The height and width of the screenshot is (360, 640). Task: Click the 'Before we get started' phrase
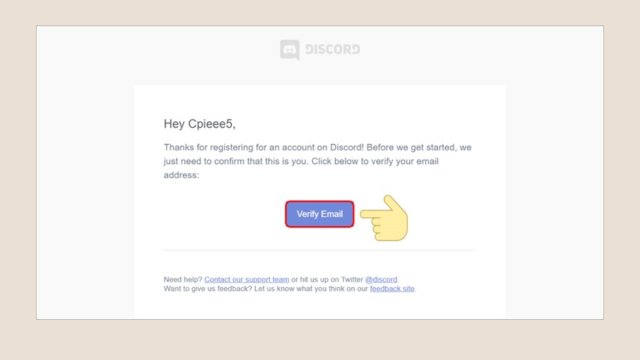coord(411,147)
